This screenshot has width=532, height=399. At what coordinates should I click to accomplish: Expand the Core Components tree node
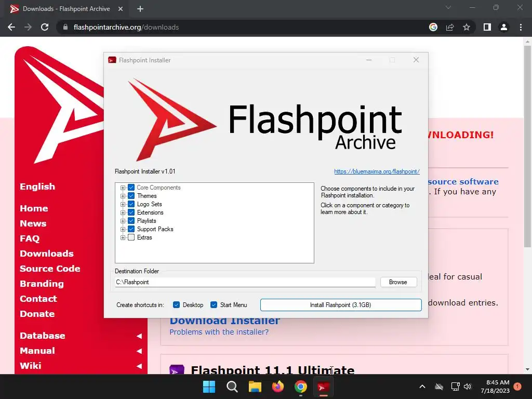coord(123,188)
